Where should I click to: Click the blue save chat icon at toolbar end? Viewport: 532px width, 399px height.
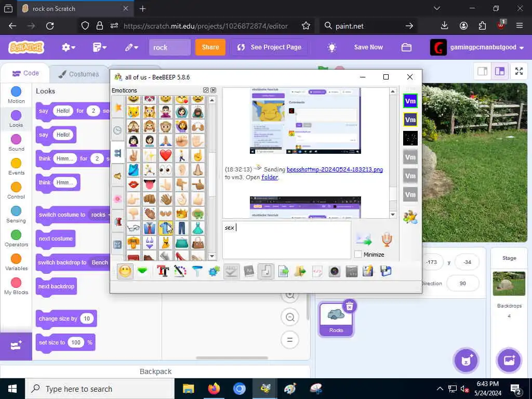tap(386, 271)
